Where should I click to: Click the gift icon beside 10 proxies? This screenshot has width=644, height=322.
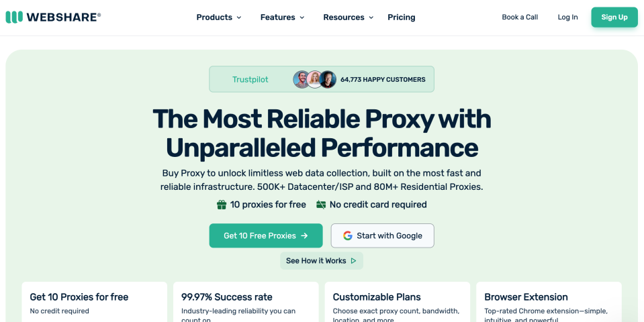pyautogui.click(x=222, y=205)
